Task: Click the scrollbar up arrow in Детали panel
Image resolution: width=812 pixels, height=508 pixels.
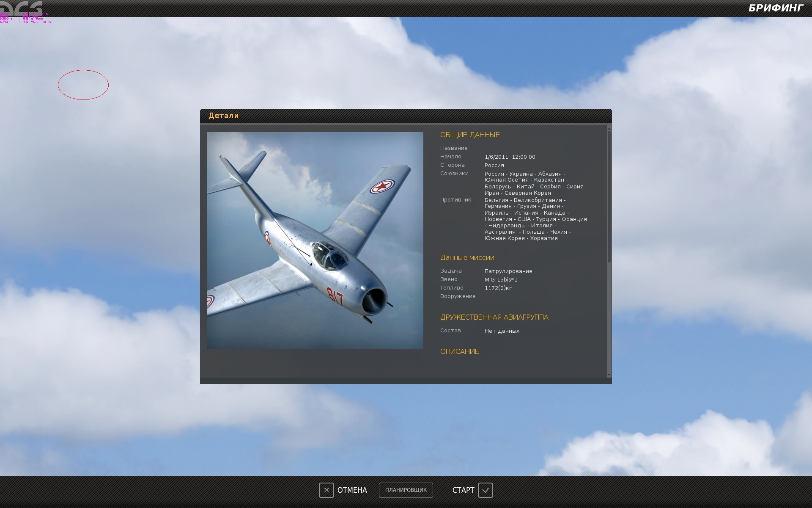Action: click(609, 128)
